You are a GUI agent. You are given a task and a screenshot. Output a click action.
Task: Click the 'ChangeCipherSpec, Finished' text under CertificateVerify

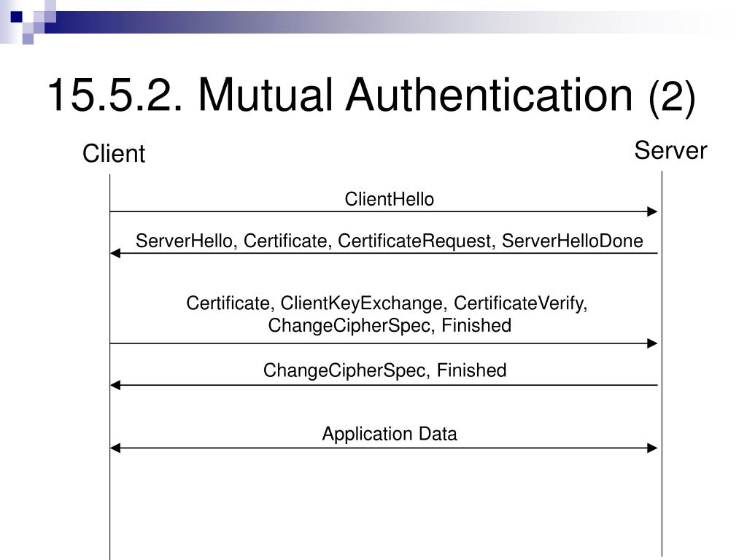tap(390, 326)
